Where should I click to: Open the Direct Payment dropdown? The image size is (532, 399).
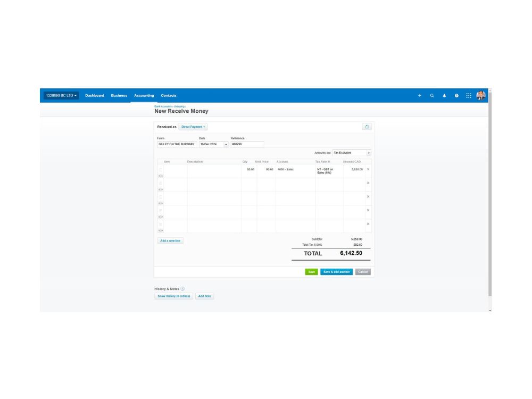(x=193, y=127)
